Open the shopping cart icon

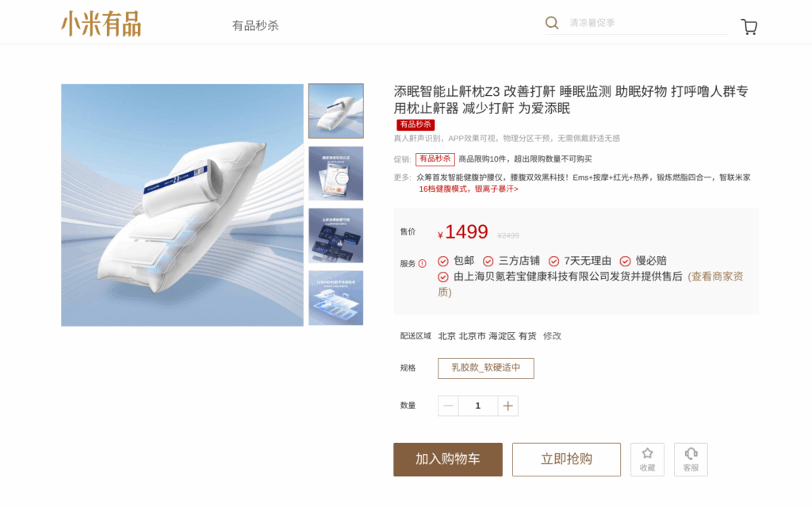click(x=749, y=26)
